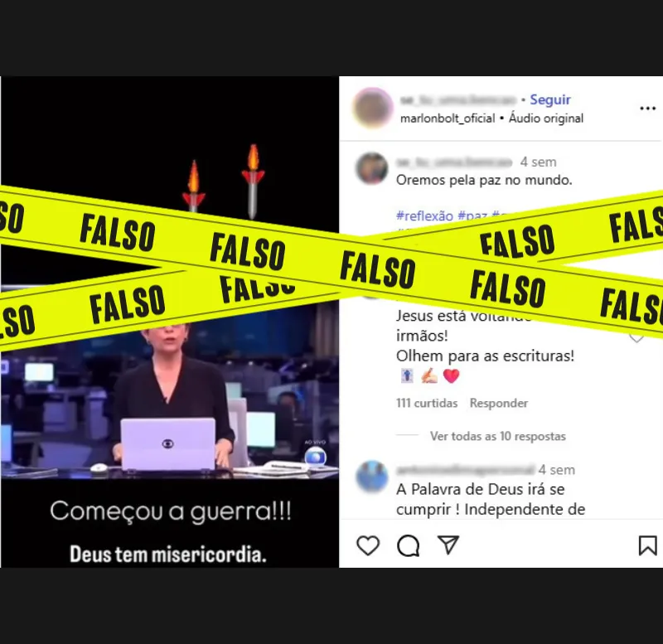Reply to comment via Responder

[x=499, y=403]
